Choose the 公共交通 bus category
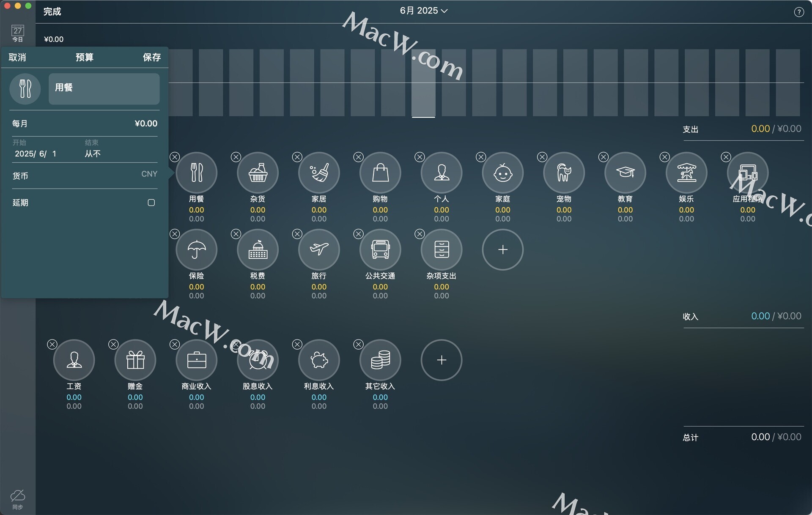 (380, 249)
